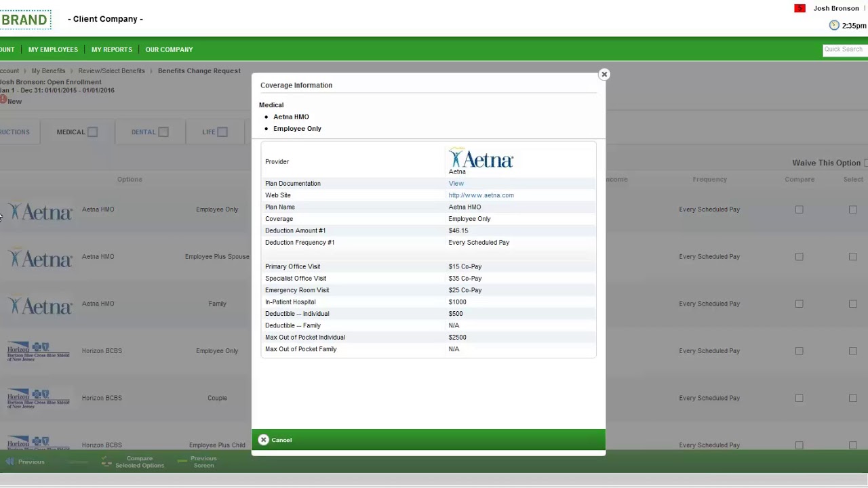The image size is (868, 488).
Task: Click the Benefits Change Request breadcrumb text
Action: coord(199,70)
